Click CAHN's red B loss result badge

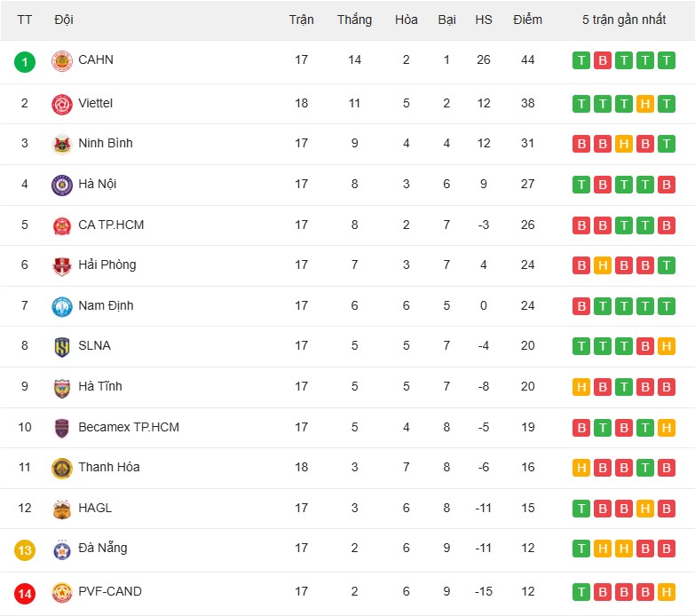click(x=603, y=60)
